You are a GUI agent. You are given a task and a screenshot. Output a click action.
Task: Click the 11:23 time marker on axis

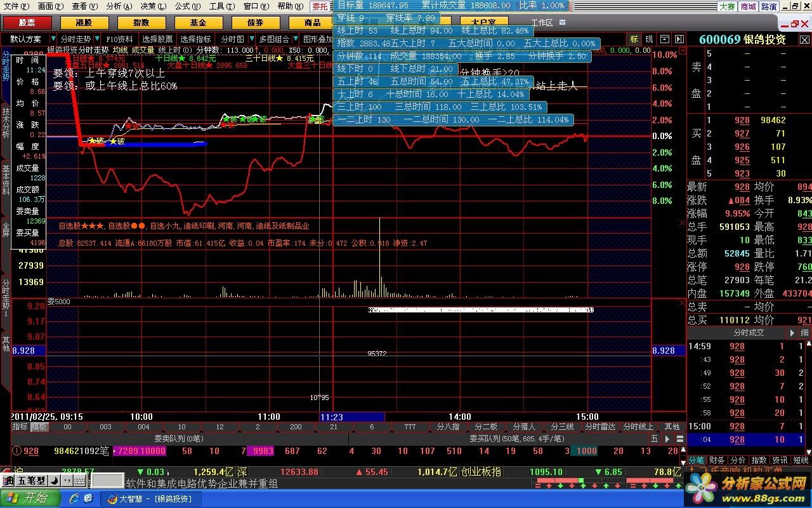(332, 417)
